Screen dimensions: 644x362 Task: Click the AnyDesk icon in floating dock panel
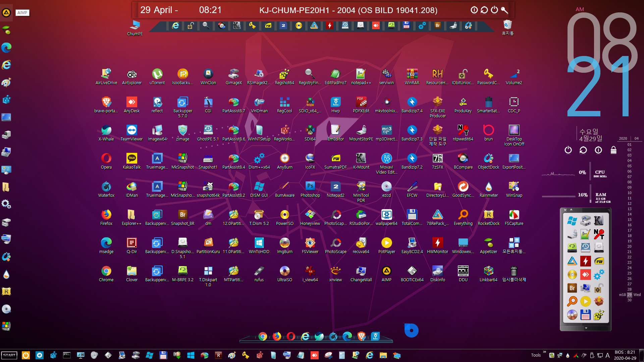[585, 275]
